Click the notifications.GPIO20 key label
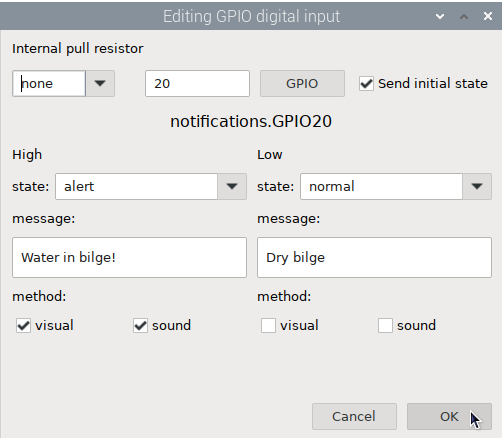Image resolution: width=502 pixels, height=440 pixels. pyautogui.click(x=251, y=121)
